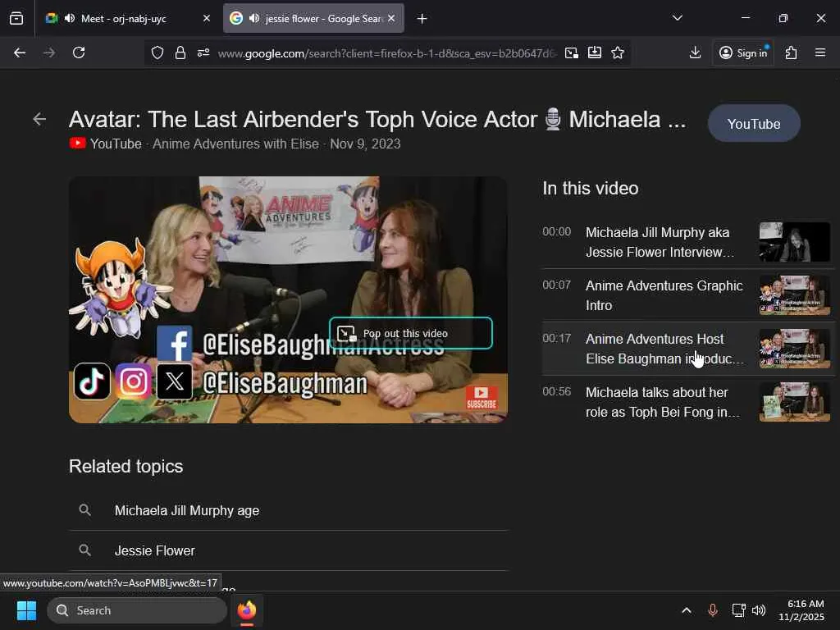View site security padlock info

[x=180, y=52]
